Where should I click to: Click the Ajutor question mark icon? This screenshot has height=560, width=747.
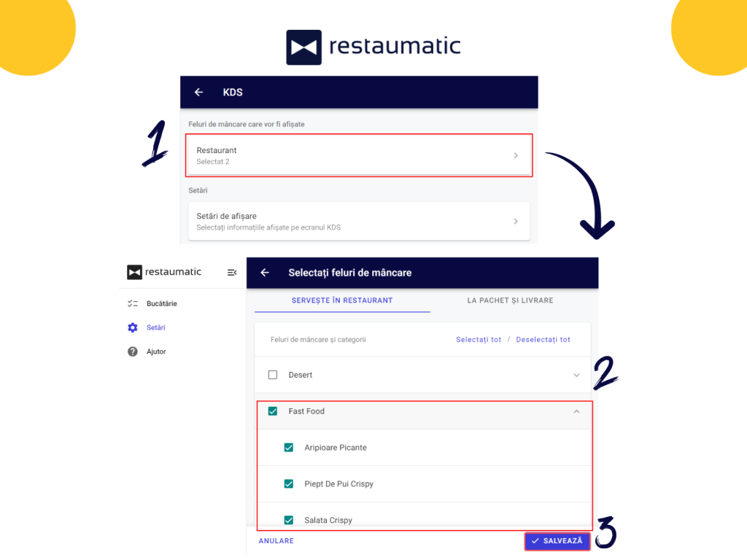pos(133,351)
